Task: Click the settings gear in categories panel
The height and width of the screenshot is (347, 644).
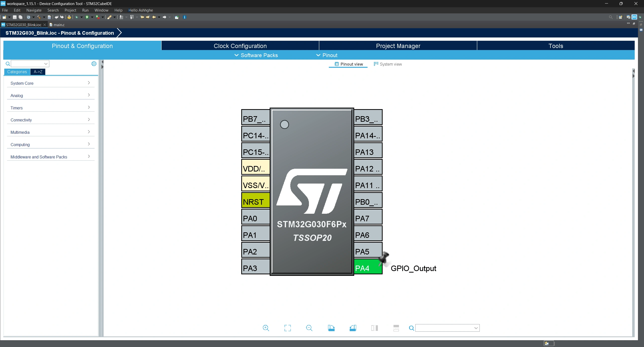Action: [94, 64]
